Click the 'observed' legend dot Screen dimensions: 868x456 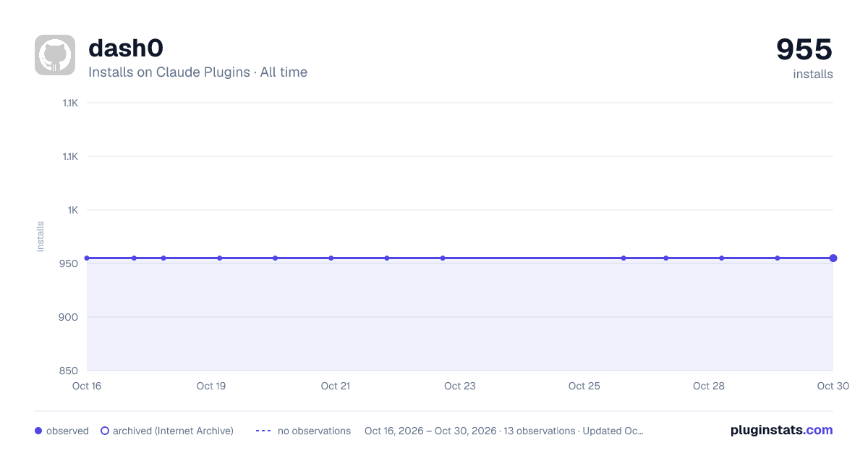point(38,431)
